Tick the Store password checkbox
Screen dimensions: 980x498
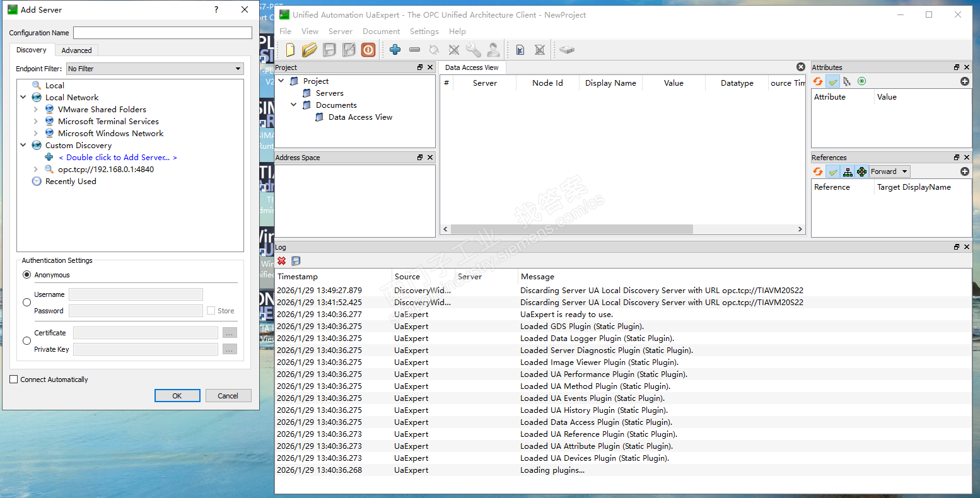tap(211, 311)
